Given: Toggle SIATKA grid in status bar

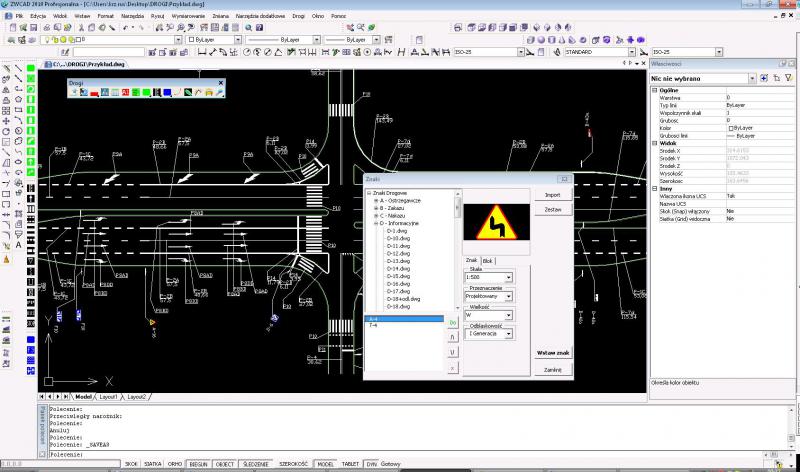Looking at the screenshot, I should pos(153,464).
